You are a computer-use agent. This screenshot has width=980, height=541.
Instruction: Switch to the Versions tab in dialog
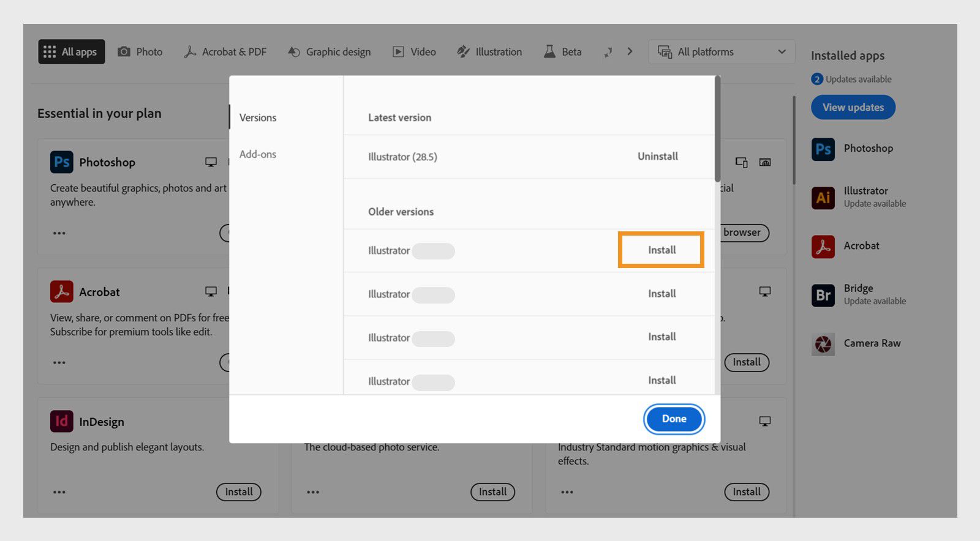(258, 118)
